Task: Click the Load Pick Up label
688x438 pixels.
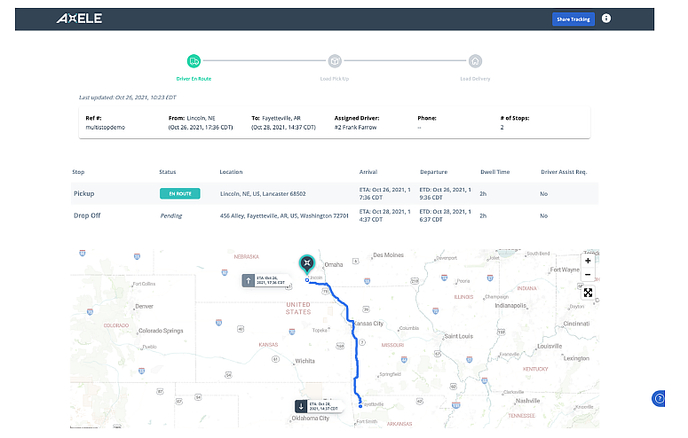Action: tap(334, 79)
